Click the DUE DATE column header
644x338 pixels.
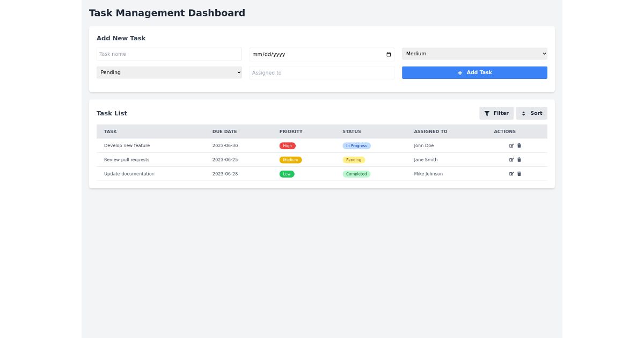pyautogui.click(x=224, y=131)
